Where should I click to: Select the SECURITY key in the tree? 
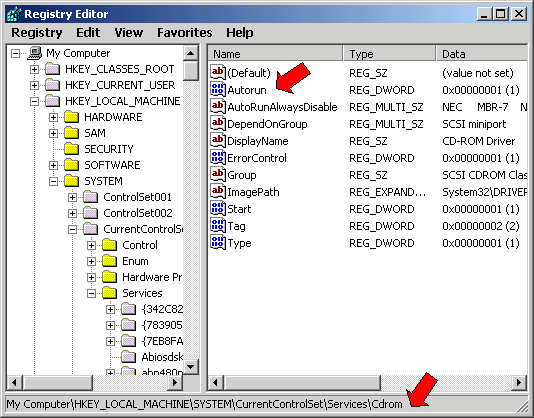point(109,149)
